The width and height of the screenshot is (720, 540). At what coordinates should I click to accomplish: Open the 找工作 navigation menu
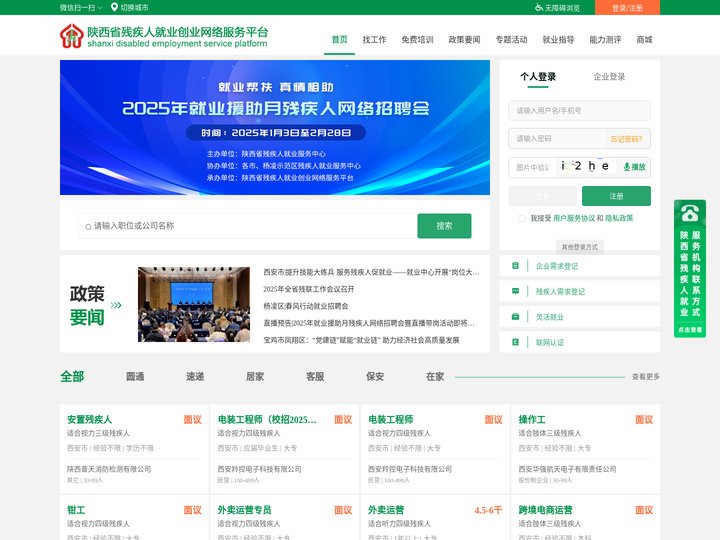374,40
